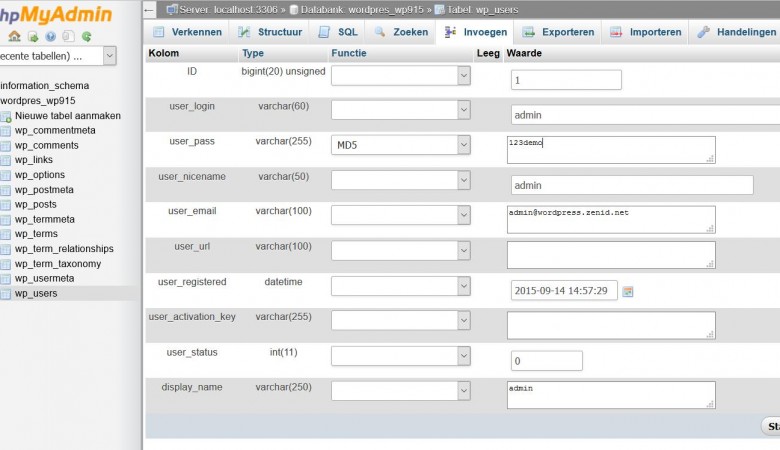Viewport: 780px width, 450px height.
Task: Click the table icon next to wp_termmeta
Action: pyautogui.click(x=5, y=220)
